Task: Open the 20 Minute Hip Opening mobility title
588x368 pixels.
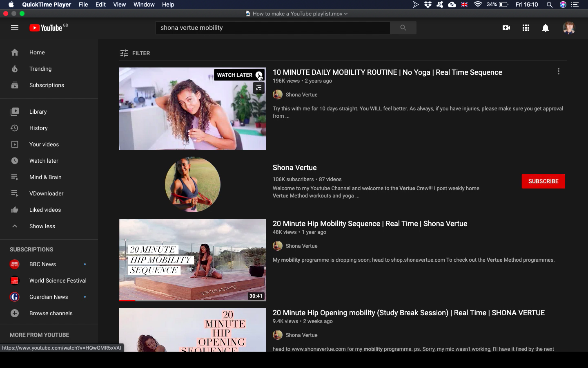Action: coord(409,313)
